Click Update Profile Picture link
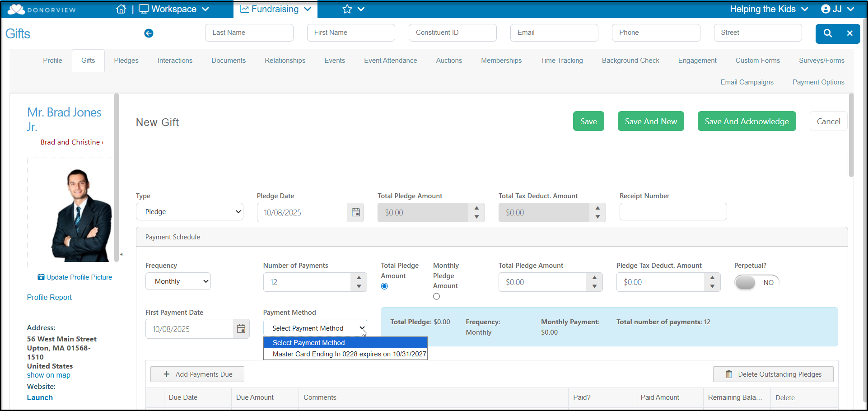 coord(75,277)
